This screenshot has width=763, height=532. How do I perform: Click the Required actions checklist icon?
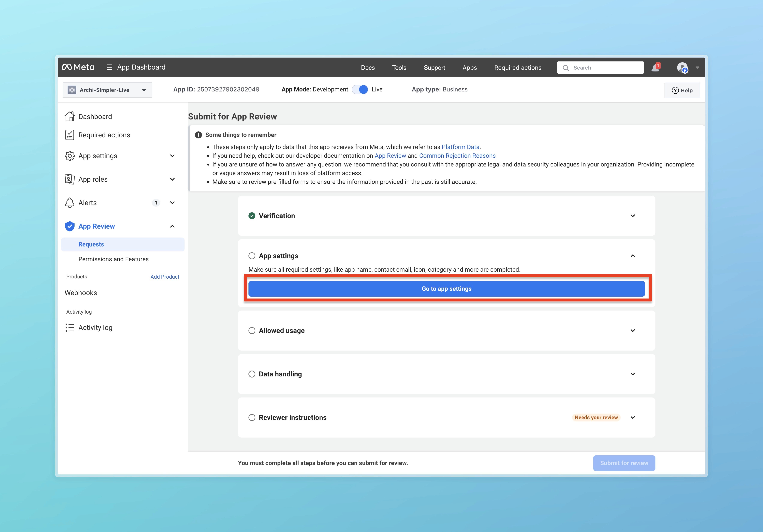(x=69, y=135)
